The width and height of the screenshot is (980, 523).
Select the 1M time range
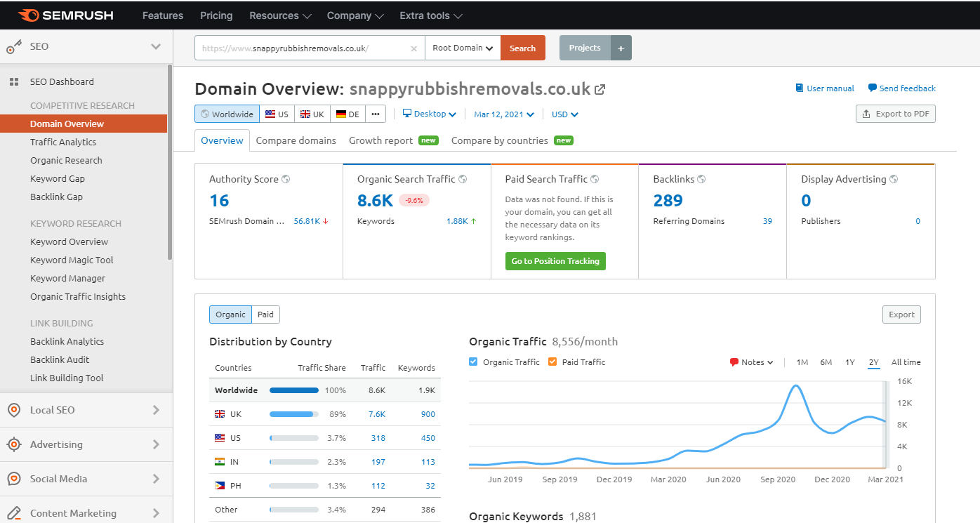coord(802,362)
